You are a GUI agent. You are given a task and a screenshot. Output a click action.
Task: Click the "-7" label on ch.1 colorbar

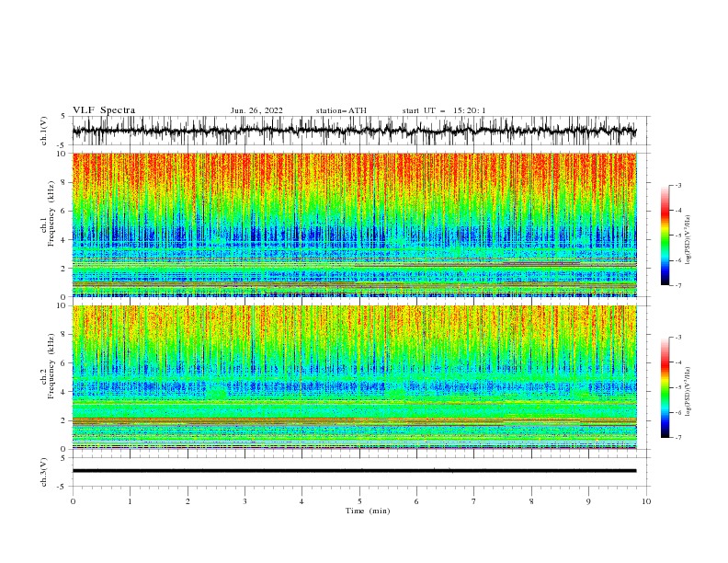[678, 285]
